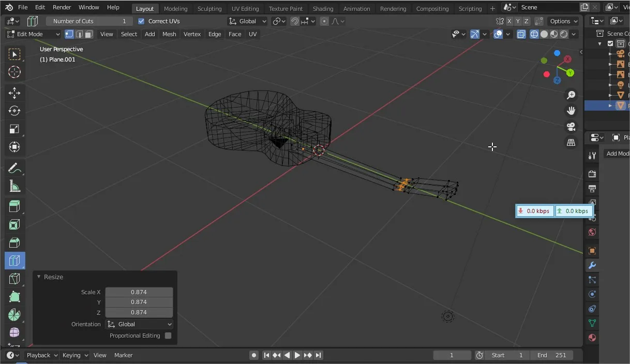Select the Knife tool

coord(14,279)
